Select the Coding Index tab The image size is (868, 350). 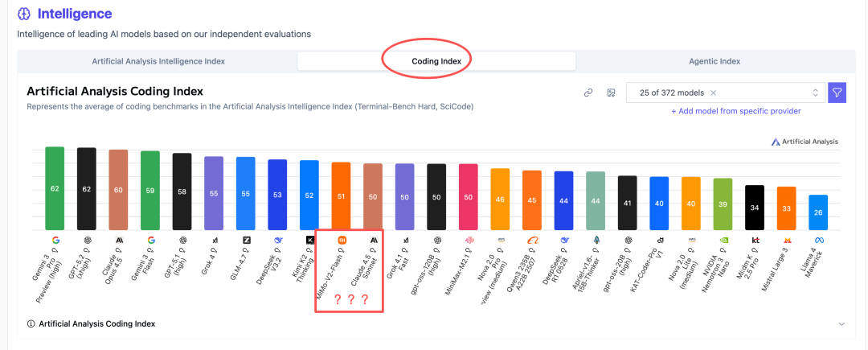(x=436, y=61)
